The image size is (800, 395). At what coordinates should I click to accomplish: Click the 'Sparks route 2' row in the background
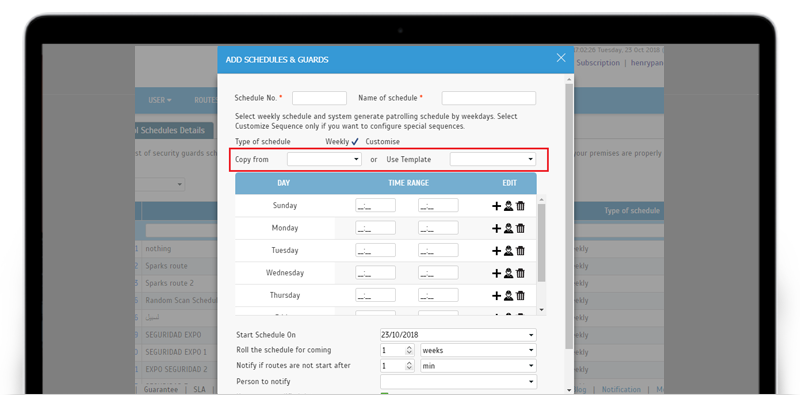click(169, 283)
